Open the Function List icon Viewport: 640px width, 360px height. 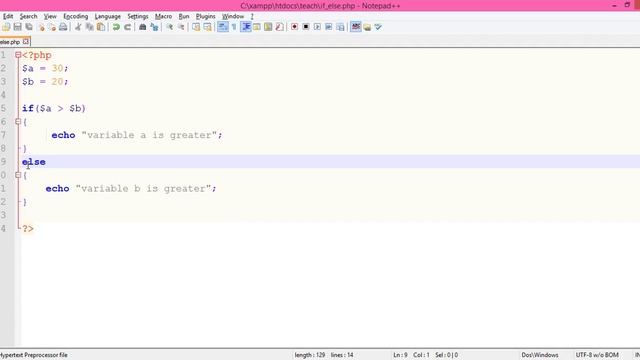280,27
